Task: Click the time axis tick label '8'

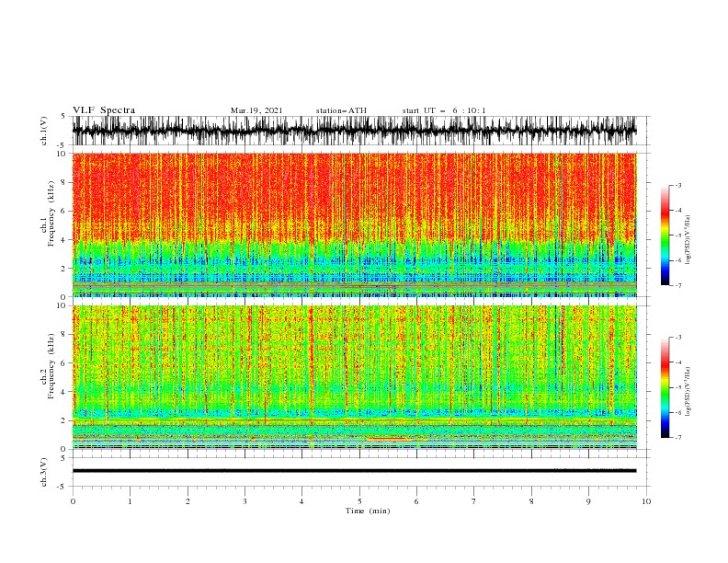Action: click(x=531, y=501)
